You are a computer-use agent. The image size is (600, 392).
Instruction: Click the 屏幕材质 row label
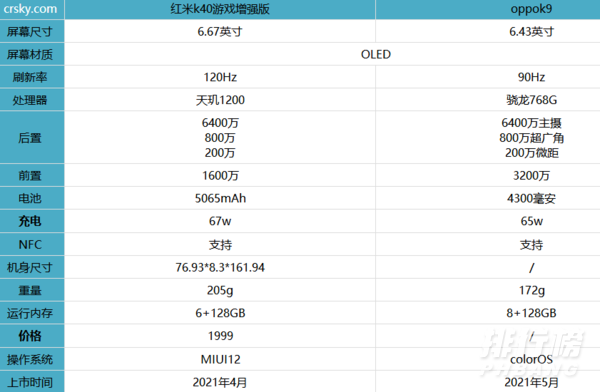click(x=32, y=54)
